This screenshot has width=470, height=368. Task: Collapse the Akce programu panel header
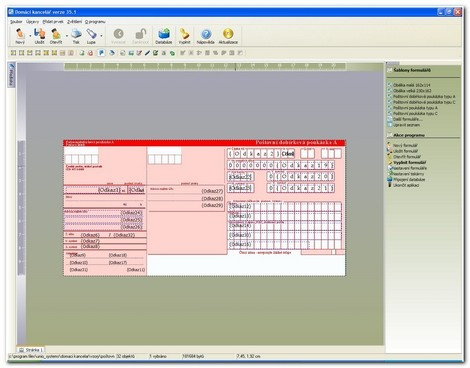pos(423,135)
